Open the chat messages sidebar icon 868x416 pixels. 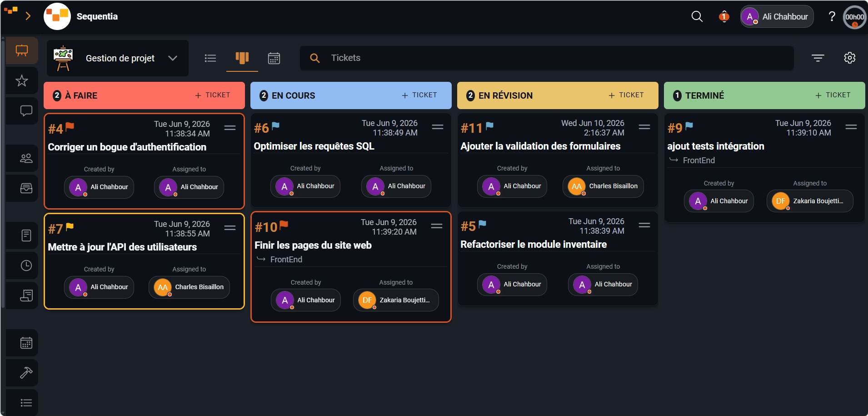tap(26, 110)
